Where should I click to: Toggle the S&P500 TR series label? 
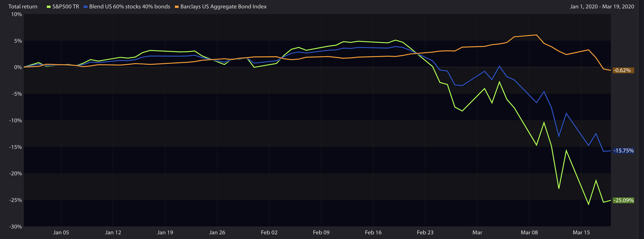pyautogui.click(x=66, y=7)
